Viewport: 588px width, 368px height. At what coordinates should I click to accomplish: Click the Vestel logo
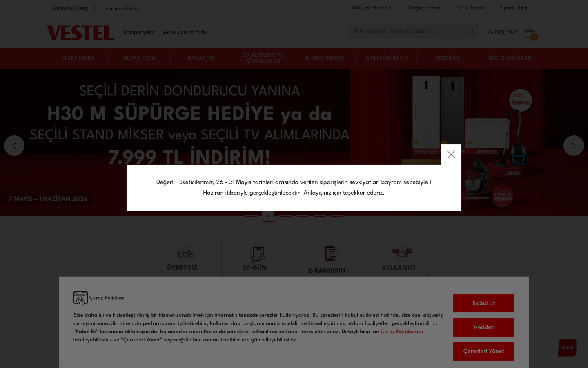point(80,33)
